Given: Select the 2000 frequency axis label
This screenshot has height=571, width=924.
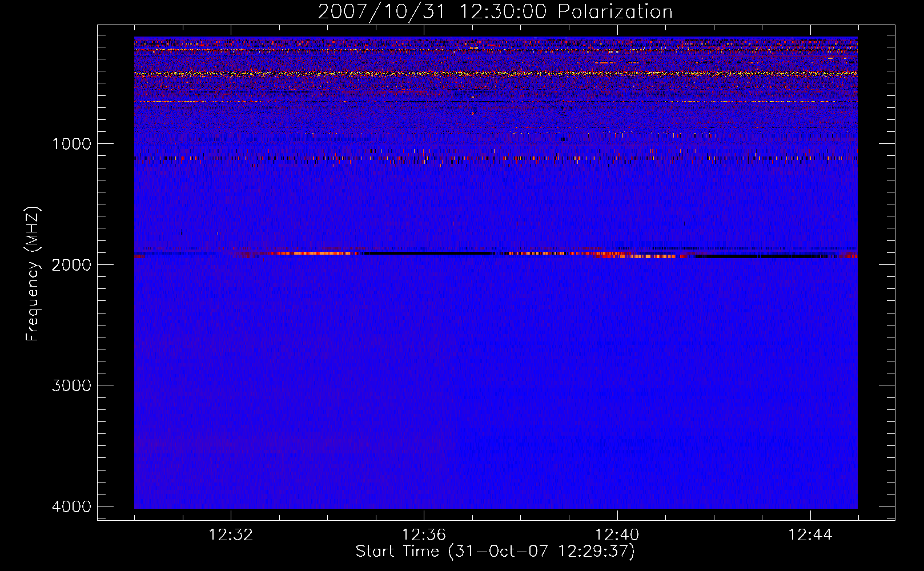Looking at the screenshot, I should point(71,264).
